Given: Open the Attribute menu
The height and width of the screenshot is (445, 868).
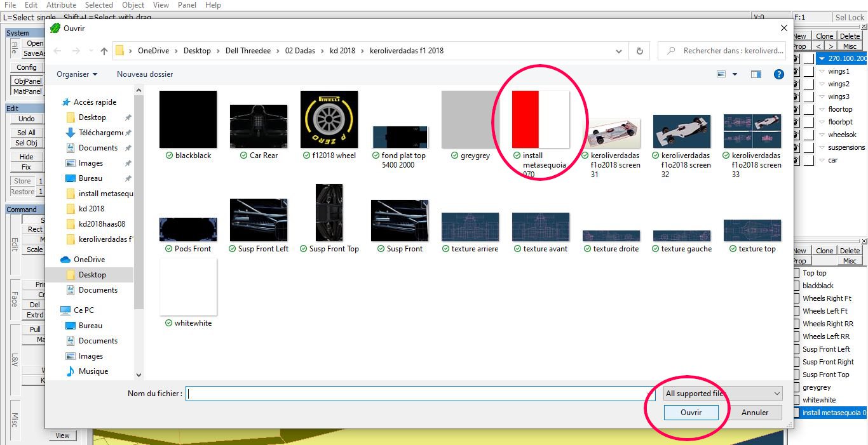Looking at the screenshot, I should click(61, 5).
